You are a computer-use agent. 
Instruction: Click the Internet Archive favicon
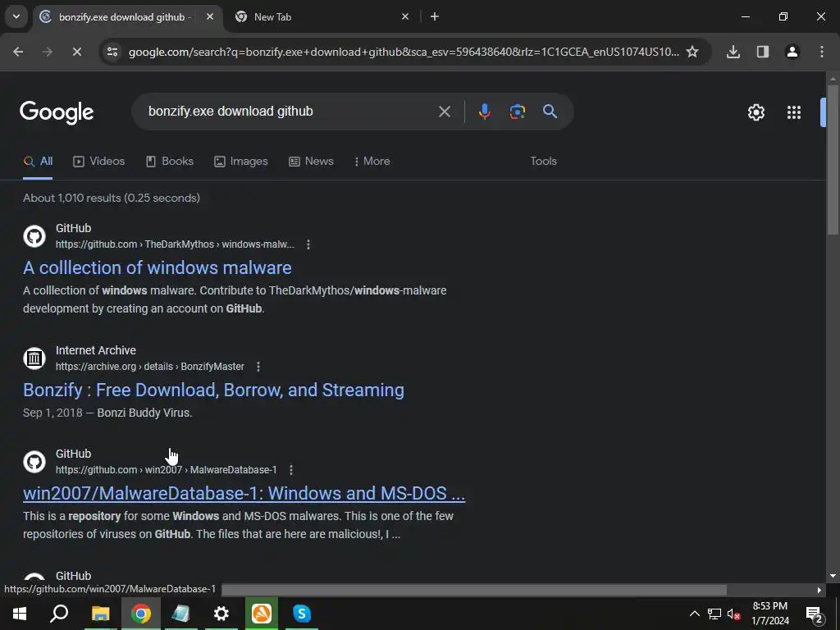tap(34, 358)
